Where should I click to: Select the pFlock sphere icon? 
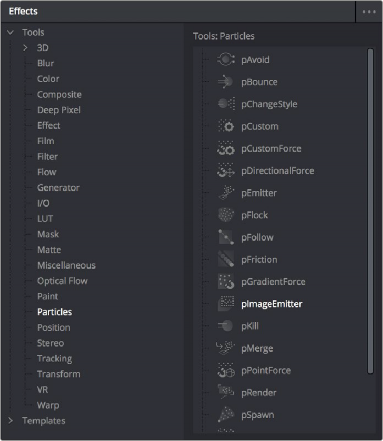click(226, 215)
